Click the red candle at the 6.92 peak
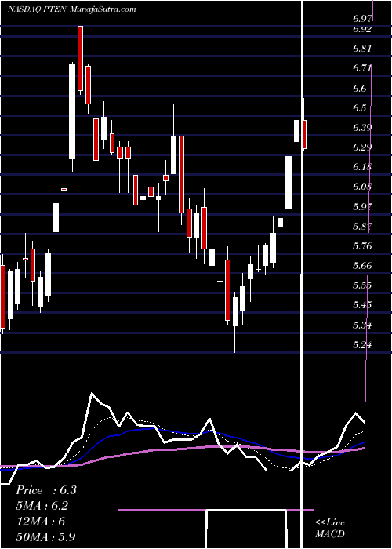This screenshot has width=392, height=549. click(x=81, y=58)
